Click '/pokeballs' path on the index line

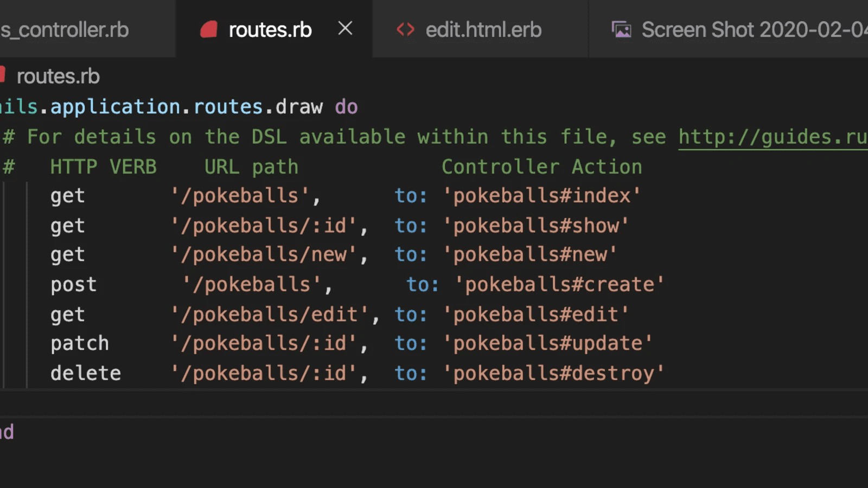pyautogui.click(x=240, y=196)
